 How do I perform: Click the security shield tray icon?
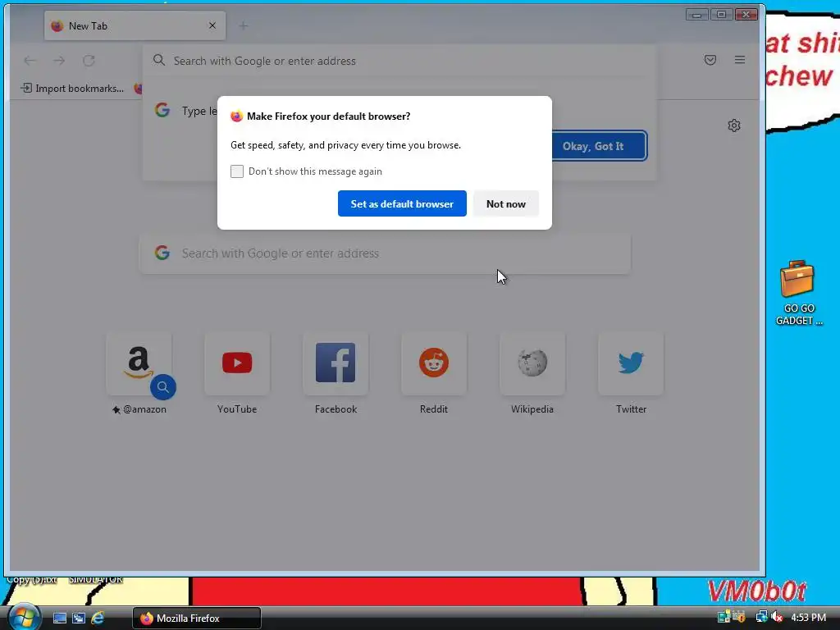coord(739,618)
